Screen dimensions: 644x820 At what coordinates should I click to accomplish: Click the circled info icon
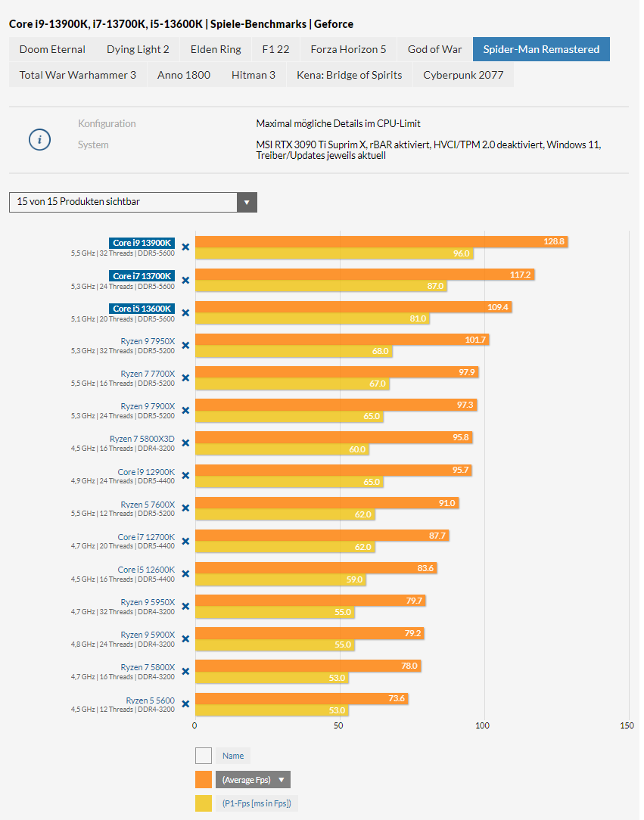pyautogui.click(x=40, y=140)
